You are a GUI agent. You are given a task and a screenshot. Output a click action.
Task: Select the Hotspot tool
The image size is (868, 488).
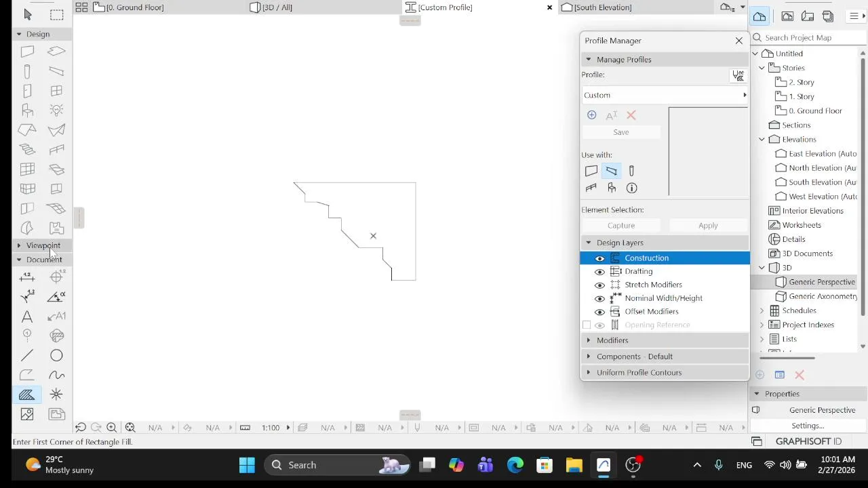pyautogui.click(x=56, y=394)
